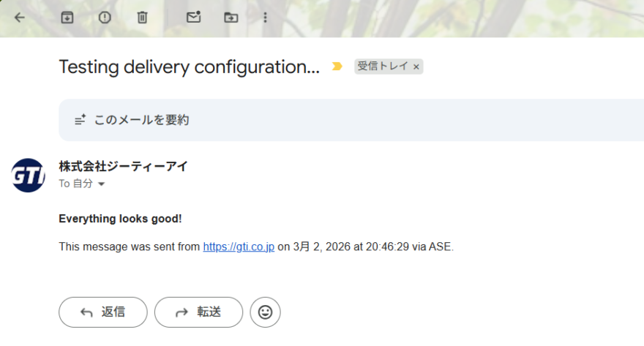Click sender name 株式会社ジーティーアイ
Screen dimensions: 644x346
click(123, 166)
